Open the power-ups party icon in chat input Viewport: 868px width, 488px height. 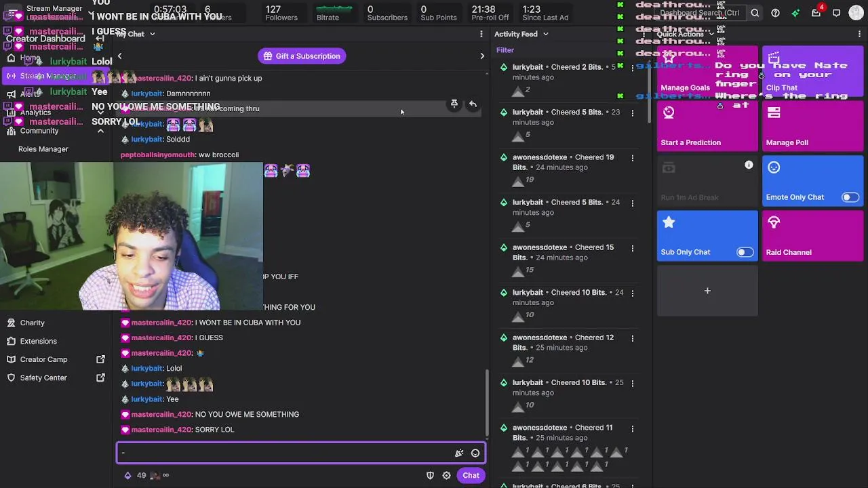pos(459,453)
